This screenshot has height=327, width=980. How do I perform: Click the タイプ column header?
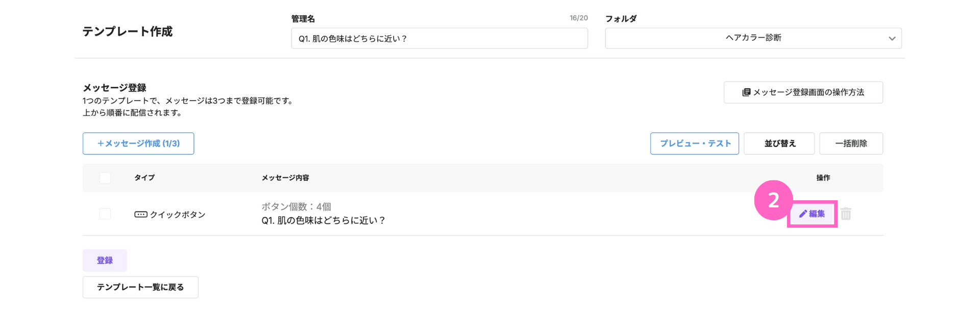144,178
